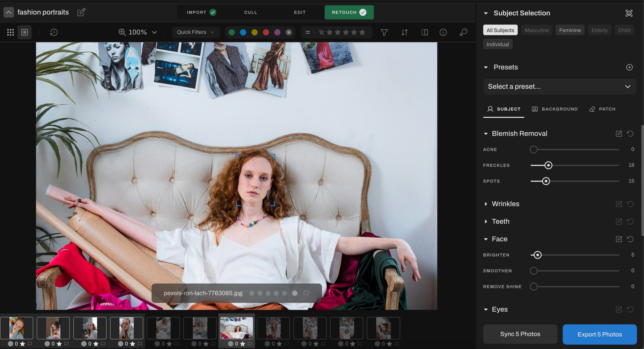Open the Select a preset dropdown
Screen dimensions: 644x349
(560, 86)
